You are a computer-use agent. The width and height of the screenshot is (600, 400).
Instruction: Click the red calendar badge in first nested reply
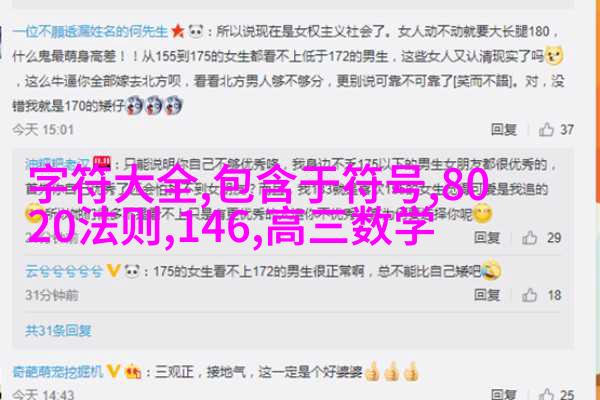102,163
